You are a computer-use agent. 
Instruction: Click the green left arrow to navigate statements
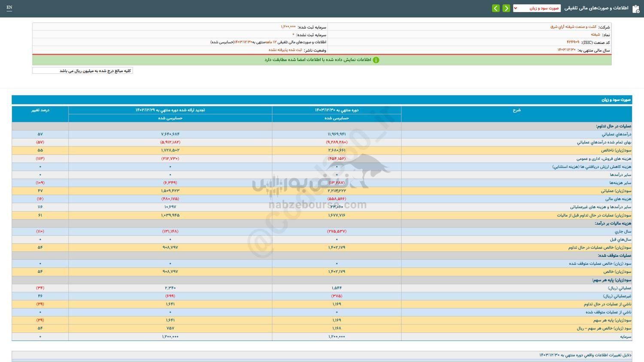[496, 8]
